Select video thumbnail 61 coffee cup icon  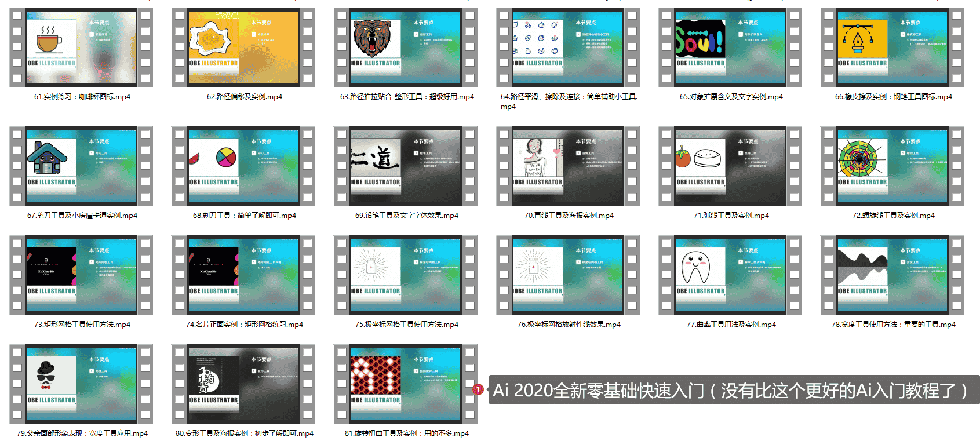click(81, 47)
